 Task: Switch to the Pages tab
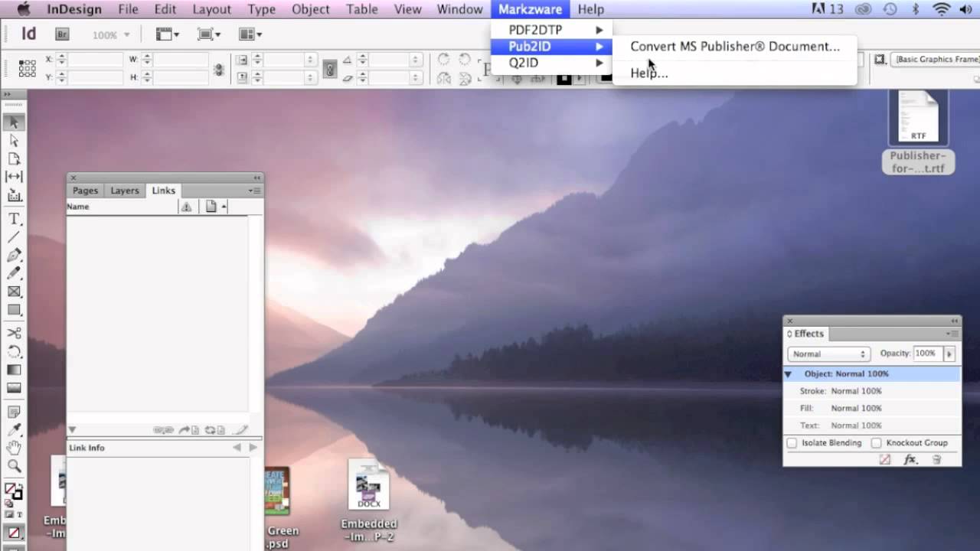coord(85,191)
